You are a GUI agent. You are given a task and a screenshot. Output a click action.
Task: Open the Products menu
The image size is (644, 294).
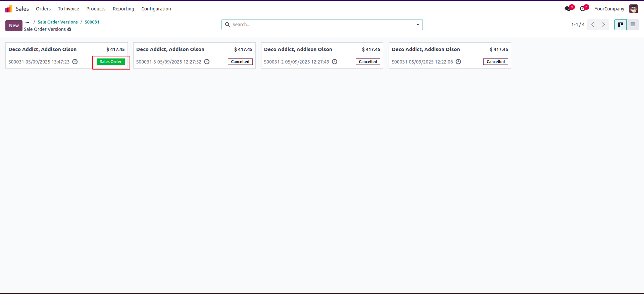click(x=96, y=9)
